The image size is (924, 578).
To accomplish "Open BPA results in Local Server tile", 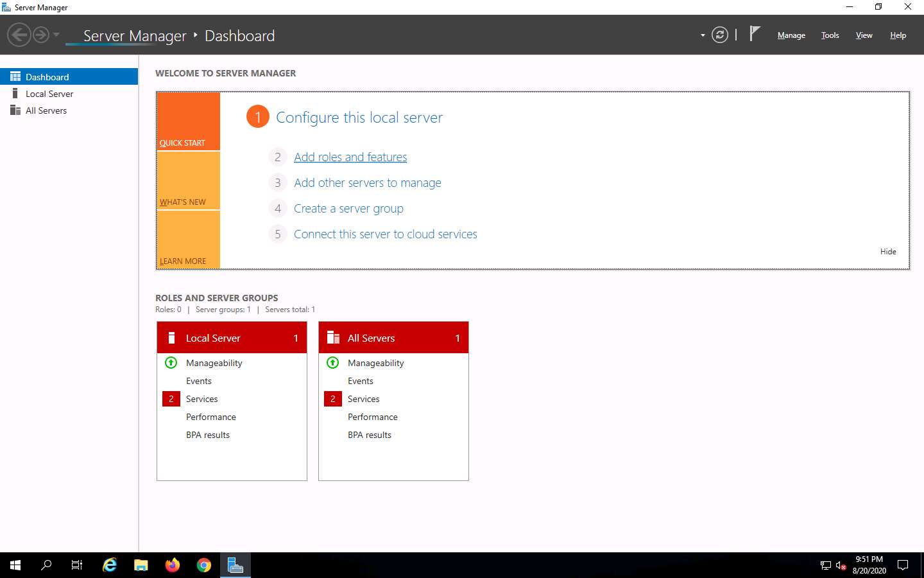I will pyautogui.click(x=208, y=435).
